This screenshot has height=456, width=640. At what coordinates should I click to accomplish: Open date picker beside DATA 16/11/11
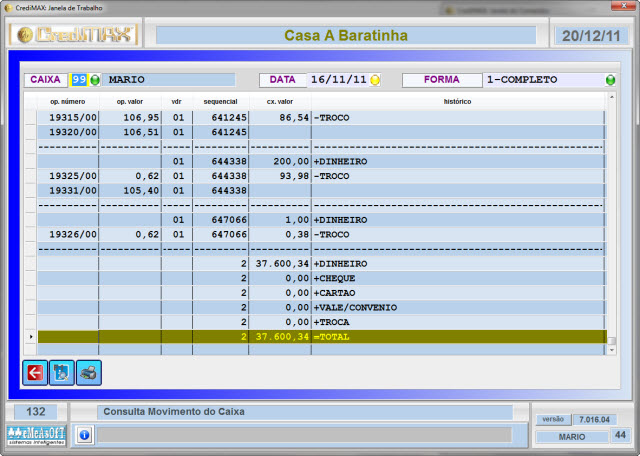coord(376,80)
